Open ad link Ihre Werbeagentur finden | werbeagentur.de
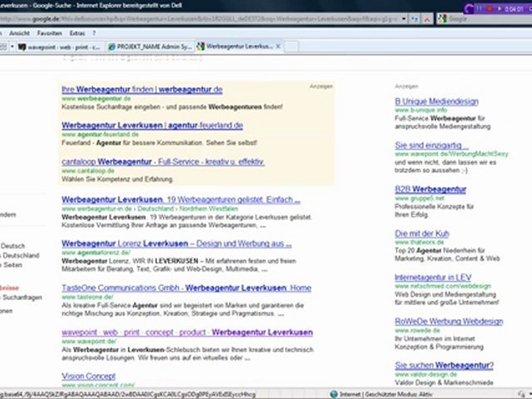 point(142,90)
